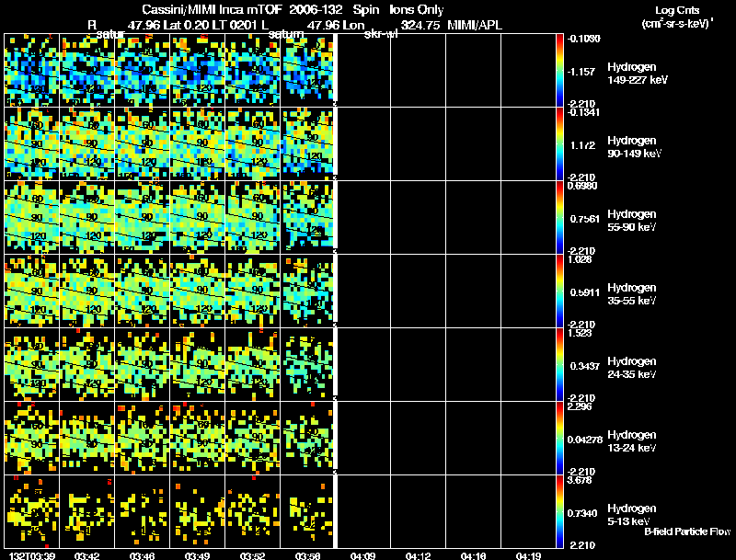This screenshot has height=560, width=736.
Task: Select the 04:12 time label
Action: coord(417,554)
